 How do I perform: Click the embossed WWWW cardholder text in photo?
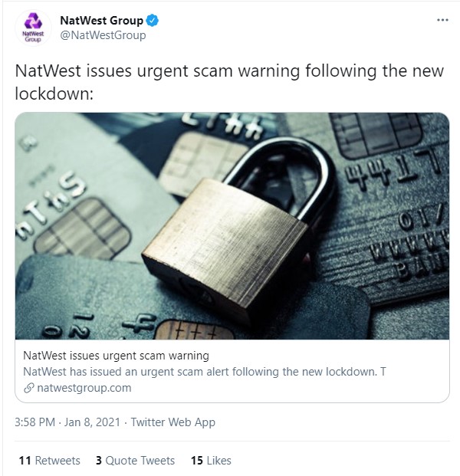(x=410, y=245)
